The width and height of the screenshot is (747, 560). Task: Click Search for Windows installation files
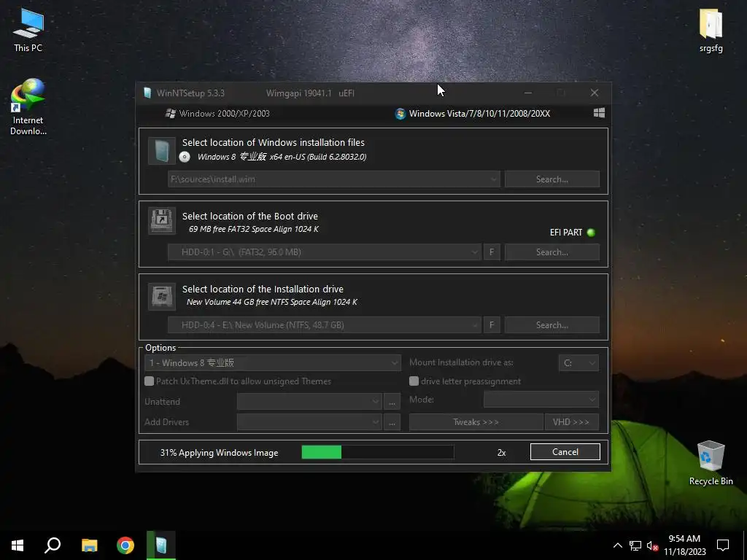[552, 179]
